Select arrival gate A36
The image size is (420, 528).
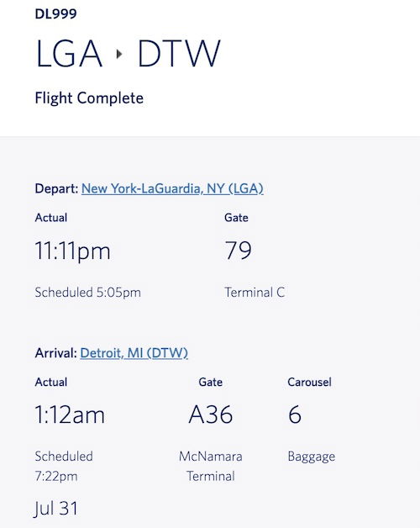[x=211, y=414]
